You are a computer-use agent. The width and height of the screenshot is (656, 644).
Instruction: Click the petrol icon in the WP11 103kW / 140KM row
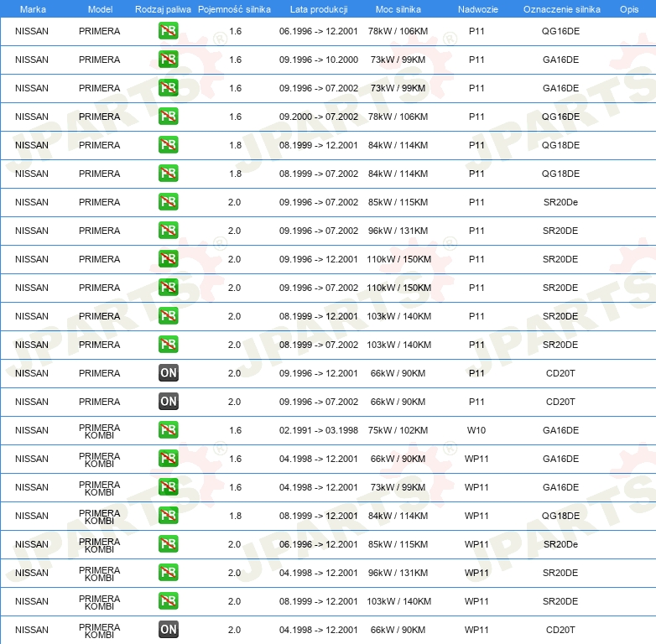pyautogui.click(x=168, y=601)
